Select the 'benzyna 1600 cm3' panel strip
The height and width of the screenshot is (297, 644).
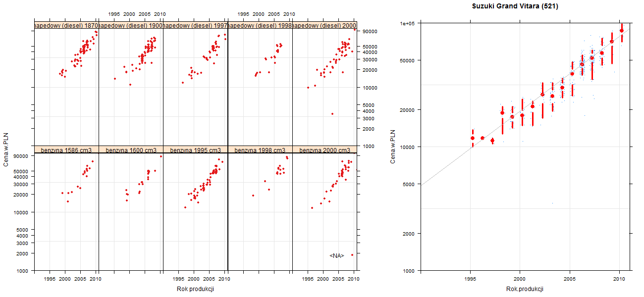tap(131, 149)
